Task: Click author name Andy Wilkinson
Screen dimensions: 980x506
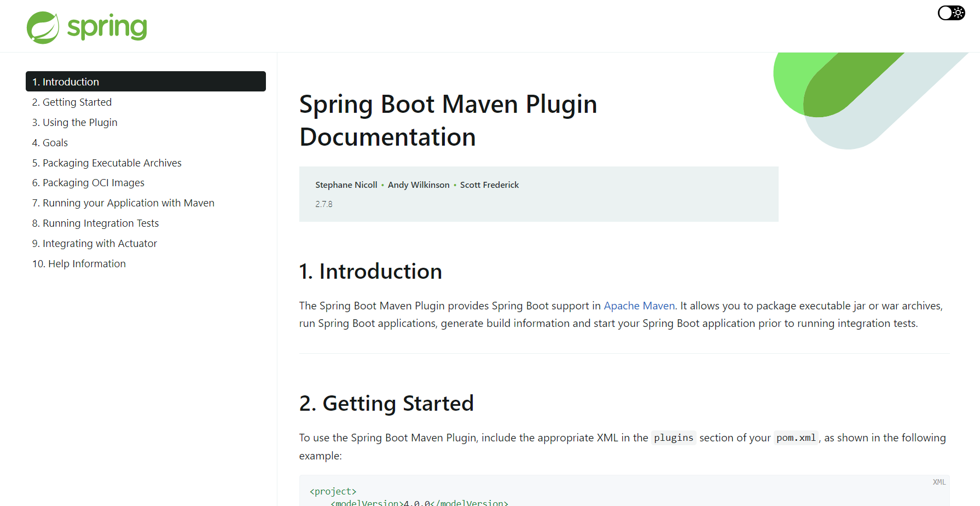Action: click(x=419, y=185)
